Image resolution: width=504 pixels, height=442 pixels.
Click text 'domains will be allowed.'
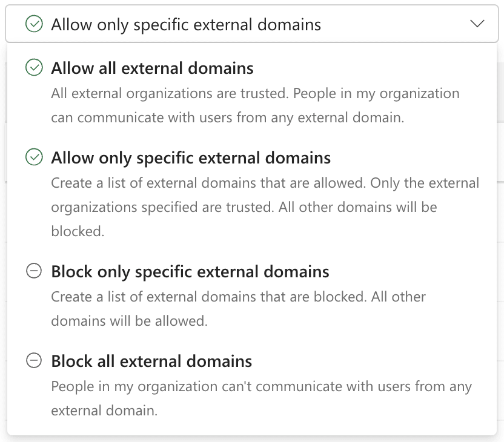tap(129, 322)
